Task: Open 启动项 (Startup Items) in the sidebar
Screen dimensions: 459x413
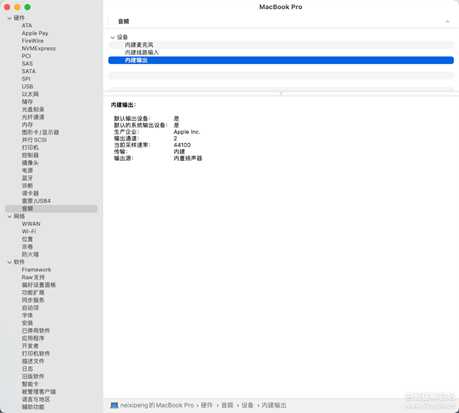Action: [x=30, y=308]
